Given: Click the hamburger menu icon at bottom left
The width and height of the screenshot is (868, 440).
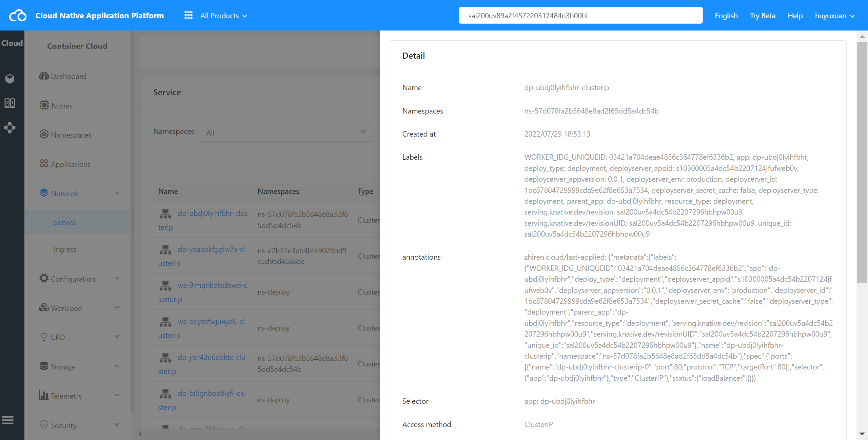Looking at the screenshot, I should tap(7, 420).
